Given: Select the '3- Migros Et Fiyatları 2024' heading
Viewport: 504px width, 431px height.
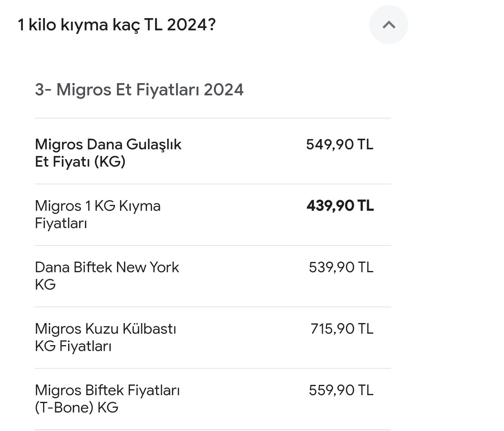Looking at the screenshot, I should point(139,90).
